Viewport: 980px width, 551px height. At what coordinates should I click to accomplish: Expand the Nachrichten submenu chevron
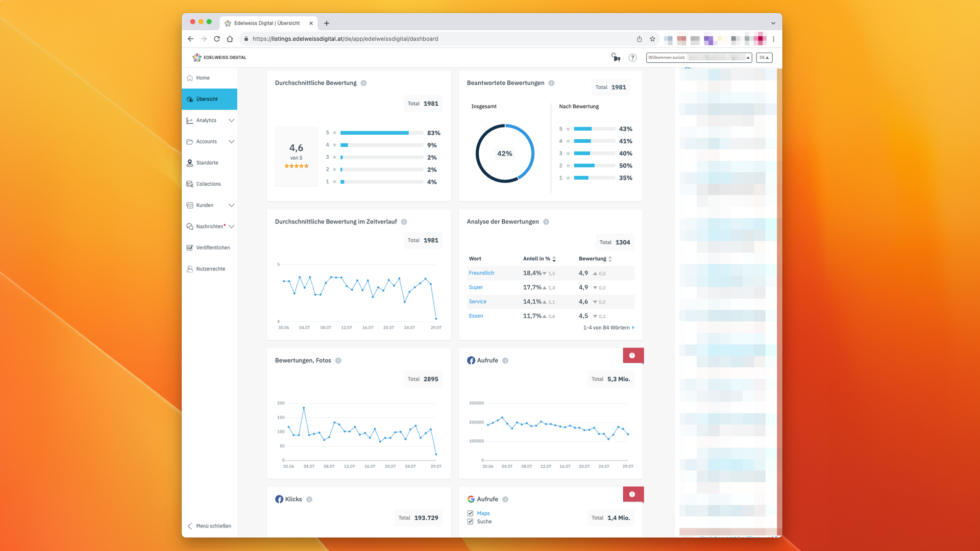tap(231, 227)
